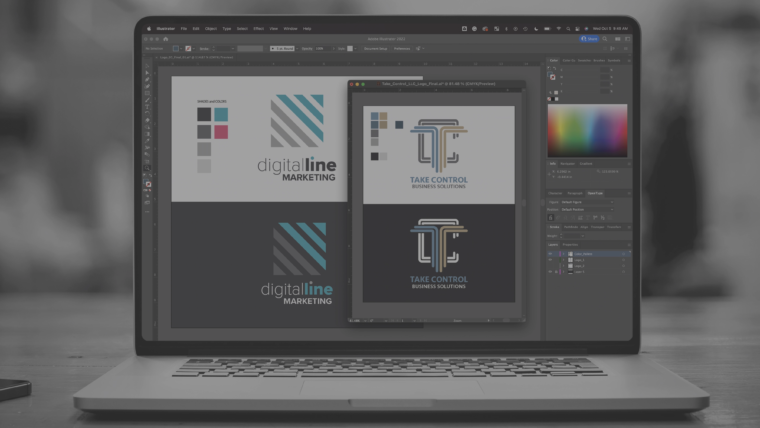
Task: Open the Object menu
Action: (211, 28)
